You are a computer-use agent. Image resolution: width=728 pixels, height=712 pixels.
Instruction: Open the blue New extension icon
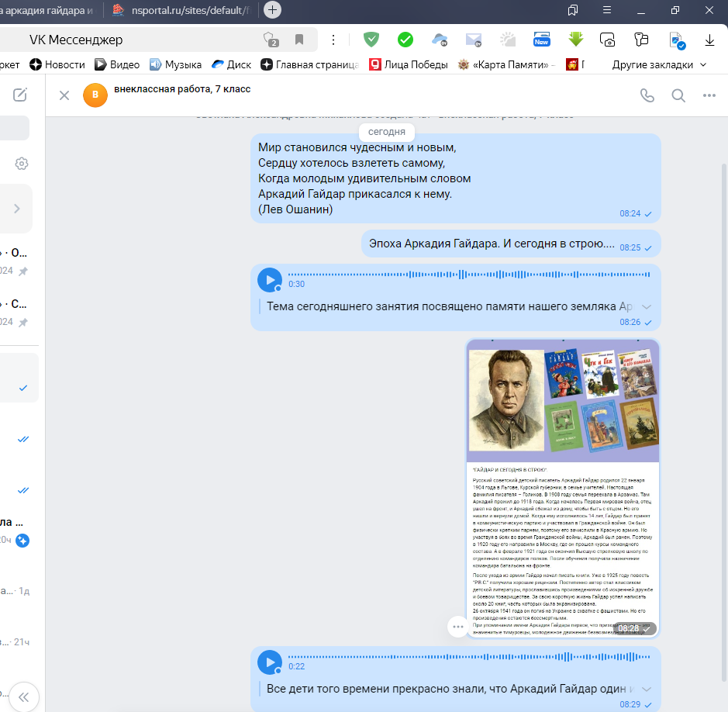tap(542, 40)
